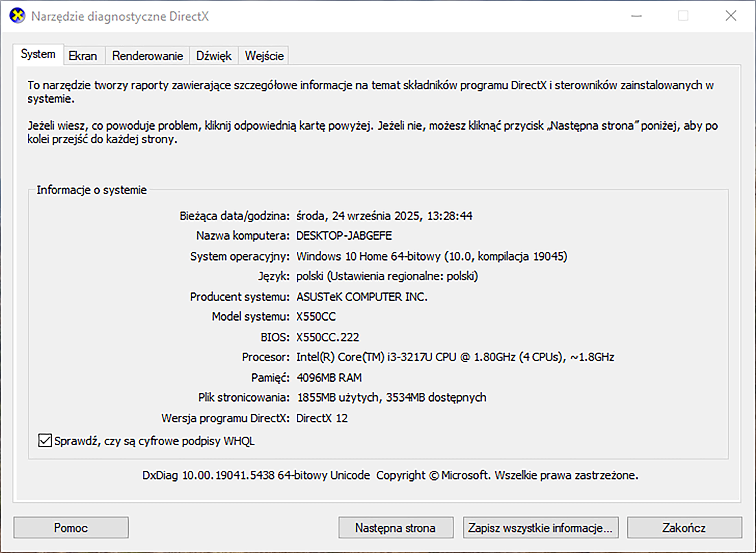Screen dimensions: 756x553
Task: Select the System tab
Action: coord(38,54)
